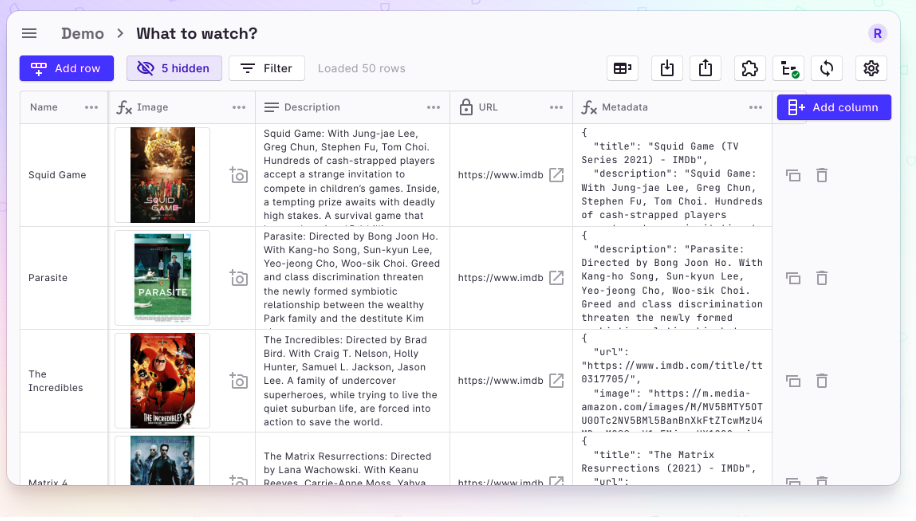Click the Description column text-type icon
This screenshot has width=916, height=521.
point(271,107)
